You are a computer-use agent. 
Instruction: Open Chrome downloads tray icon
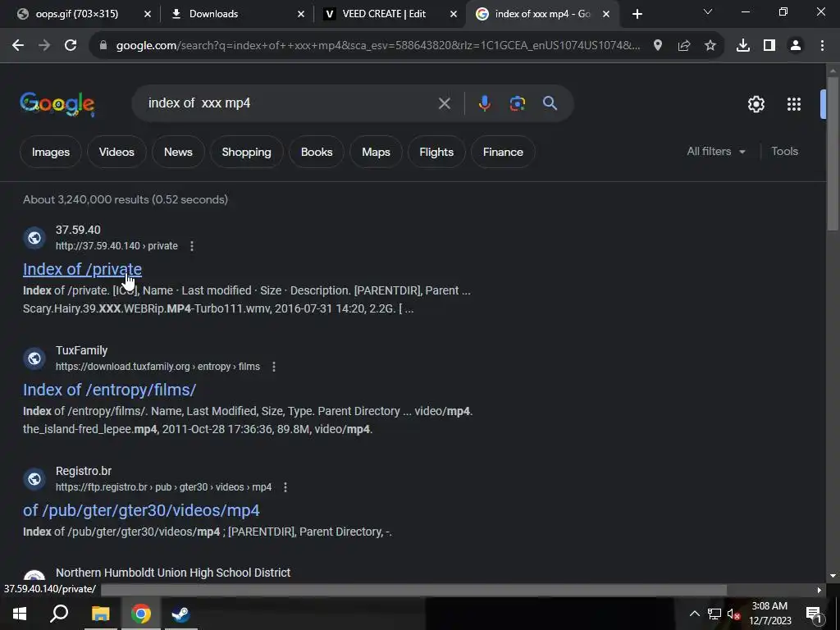743,46
